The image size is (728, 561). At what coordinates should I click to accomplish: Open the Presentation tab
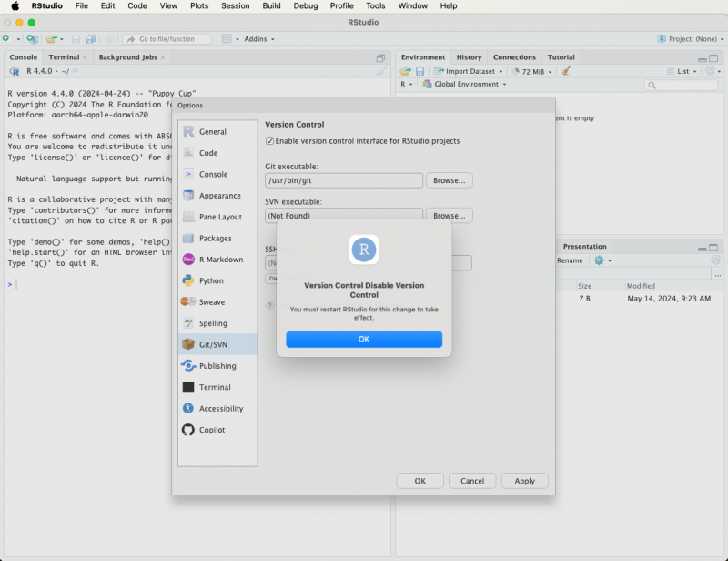tap(584, 246)
